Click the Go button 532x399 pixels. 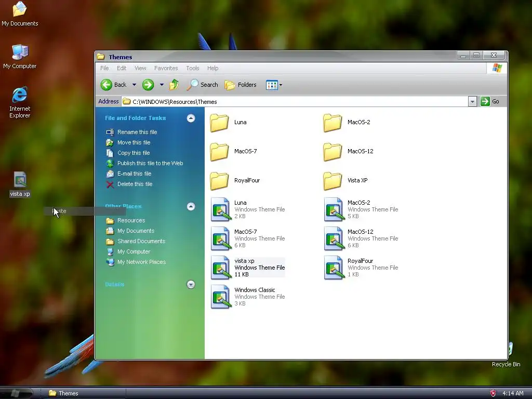pyautogui.click(x=489, y=101)
